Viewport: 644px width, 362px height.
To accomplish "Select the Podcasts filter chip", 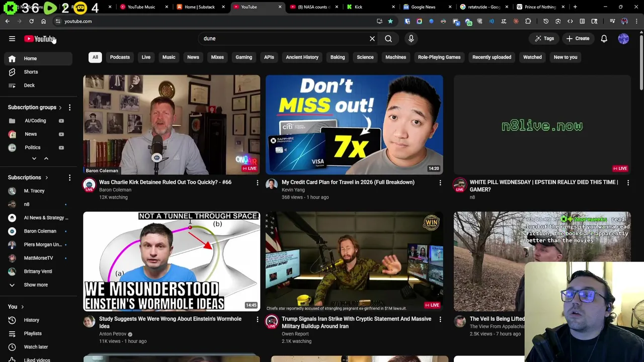I will pyautogui.click(x=120, y=57).
